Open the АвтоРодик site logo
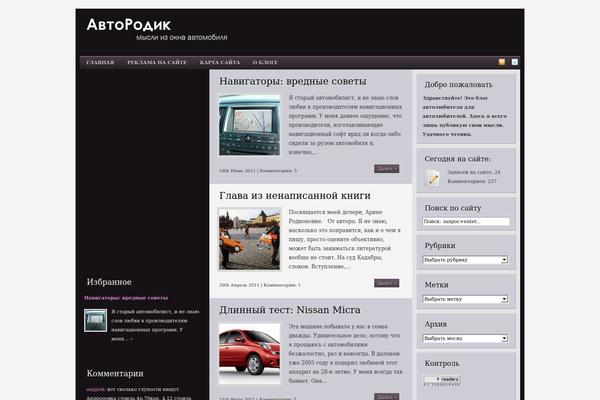The image size is (600, 400). point(129,25)
